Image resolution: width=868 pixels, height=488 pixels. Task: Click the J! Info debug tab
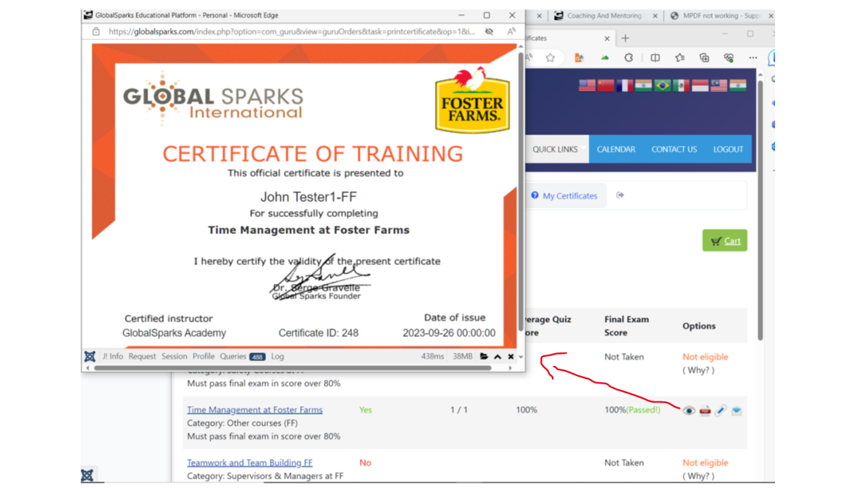113,357
